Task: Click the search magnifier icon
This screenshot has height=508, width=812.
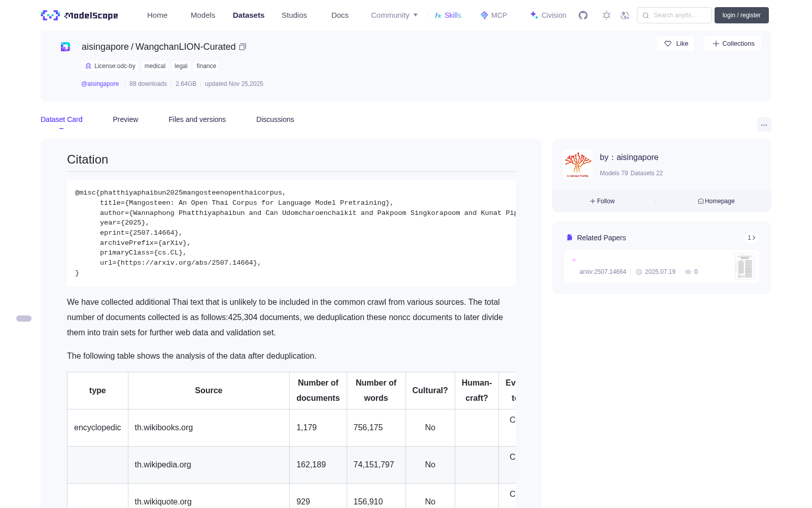Action: coord(646,15)
